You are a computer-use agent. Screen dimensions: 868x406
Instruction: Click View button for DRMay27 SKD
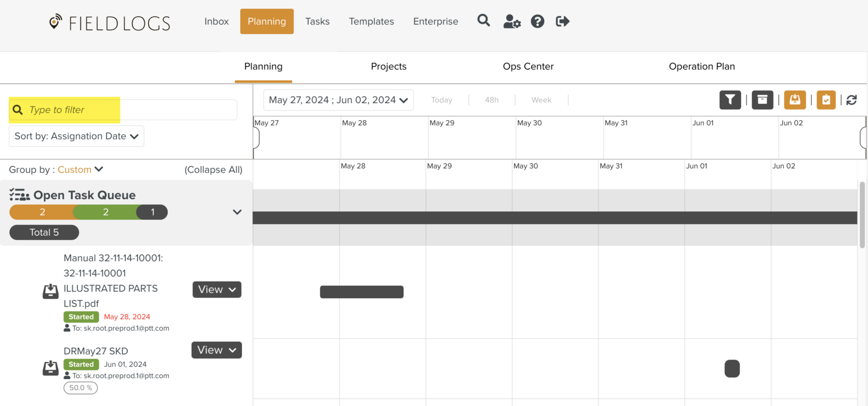(216, 350)
